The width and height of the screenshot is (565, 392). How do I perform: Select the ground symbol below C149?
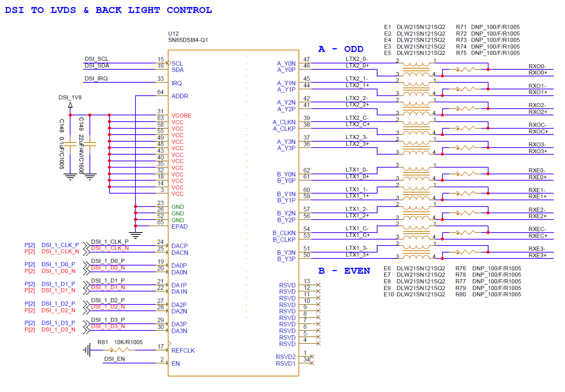coord(90,177)
